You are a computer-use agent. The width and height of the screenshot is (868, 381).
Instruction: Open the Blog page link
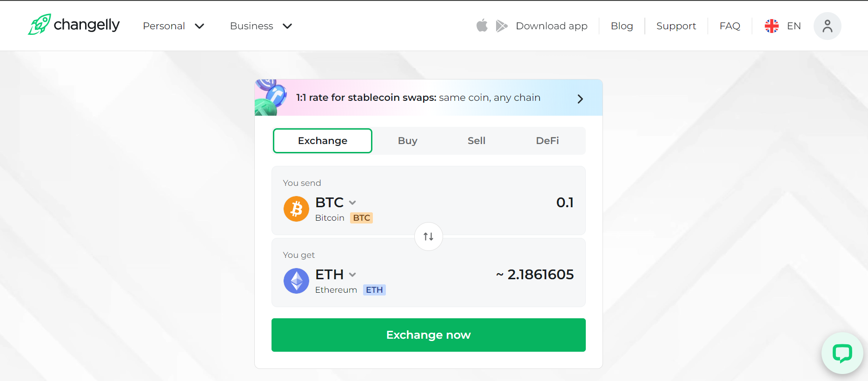coord(622,26)
